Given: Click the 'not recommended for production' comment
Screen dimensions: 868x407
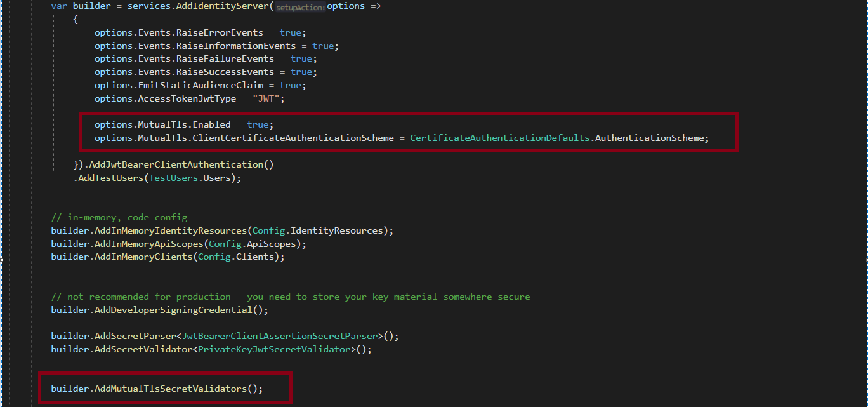Looking at the screenshot, I should (x=291, y=297).
